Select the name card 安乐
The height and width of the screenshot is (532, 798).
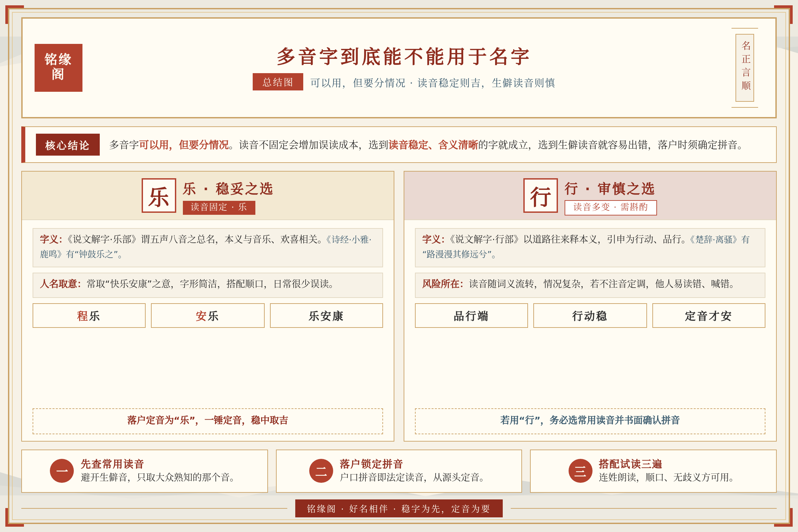[207, 316]
